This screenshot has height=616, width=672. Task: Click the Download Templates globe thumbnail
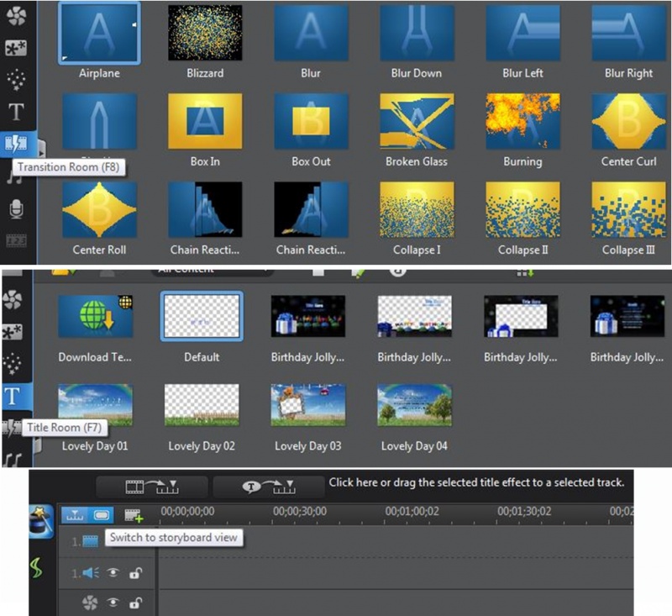(95, 318)
